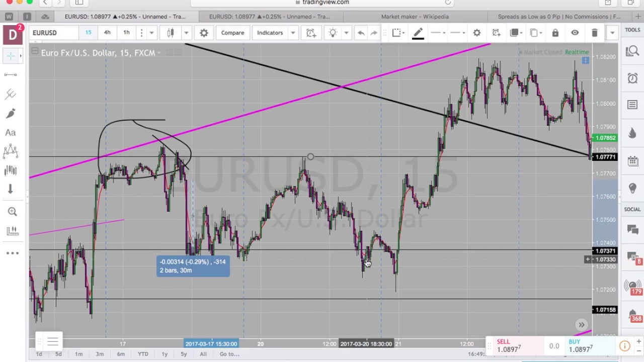Select the text Aa tool
This screenshot has width=644, height=362.
click(11, 132)
